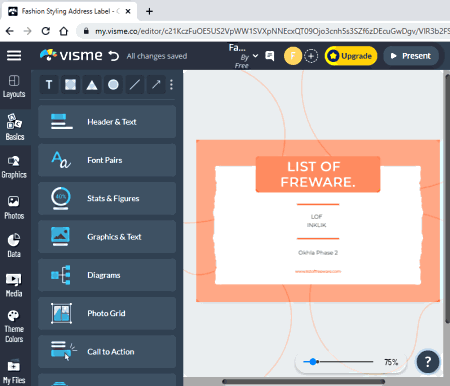
Task: Open Header & Text blocks
Action: tap(107, 122)
